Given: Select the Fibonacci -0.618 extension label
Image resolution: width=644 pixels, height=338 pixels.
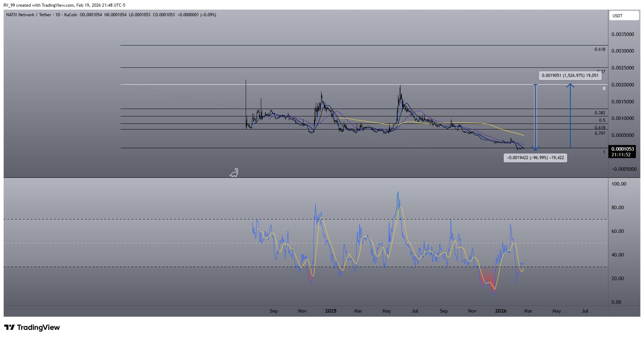Looking at the screenshot, I should [x=599, y=49].
